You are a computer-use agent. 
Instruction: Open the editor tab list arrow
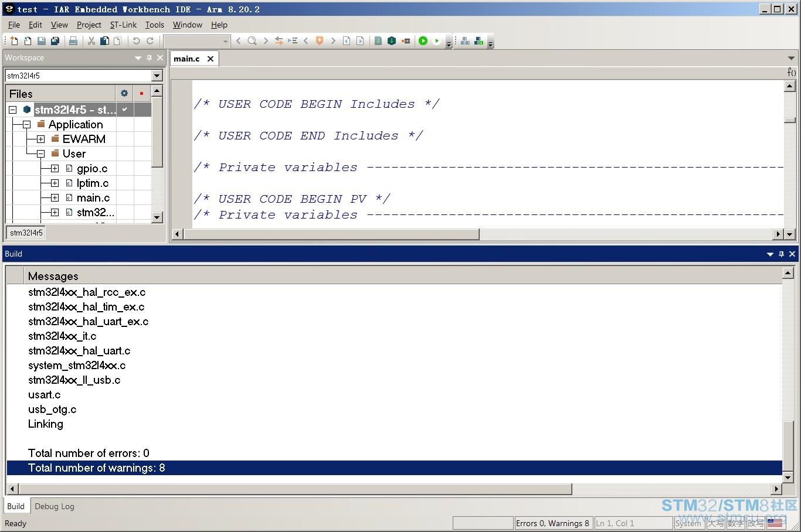791,58
